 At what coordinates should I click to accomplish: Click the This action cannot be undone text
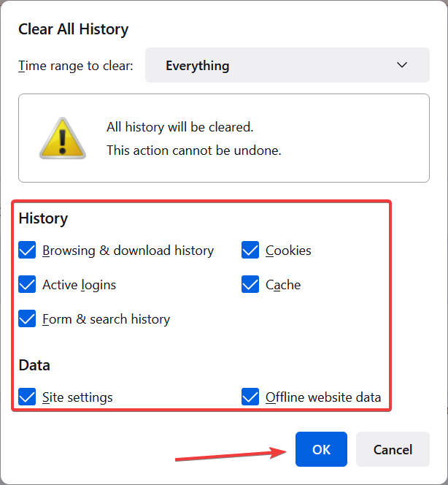(194, 150)
